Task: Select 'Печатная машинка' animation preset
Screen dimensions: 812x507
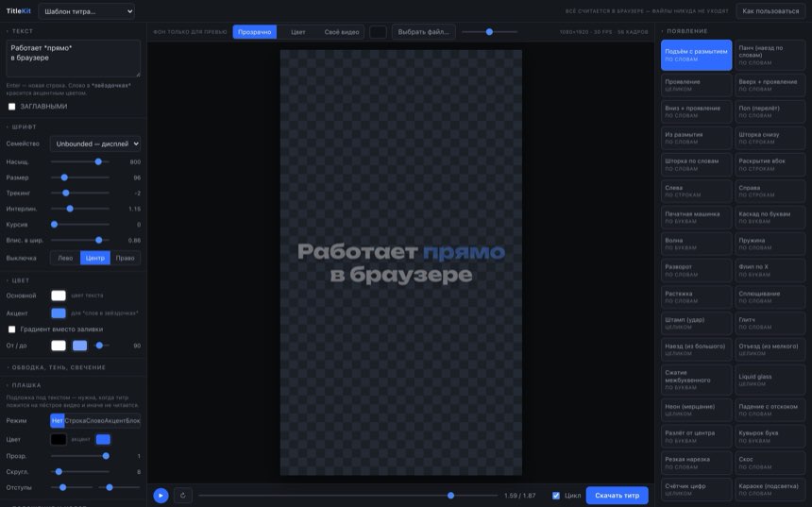Action: (x=697, y=217)
